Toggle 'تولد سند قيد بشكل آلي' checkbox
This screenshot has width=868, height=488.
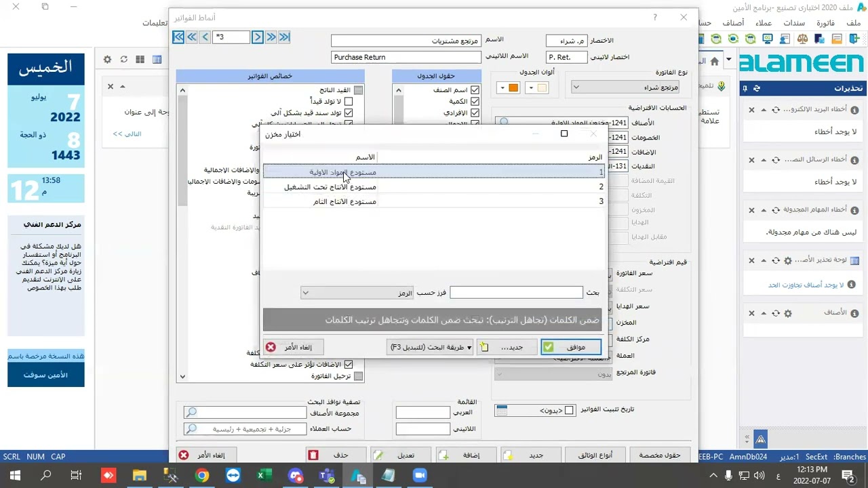(x=349, y=113)
